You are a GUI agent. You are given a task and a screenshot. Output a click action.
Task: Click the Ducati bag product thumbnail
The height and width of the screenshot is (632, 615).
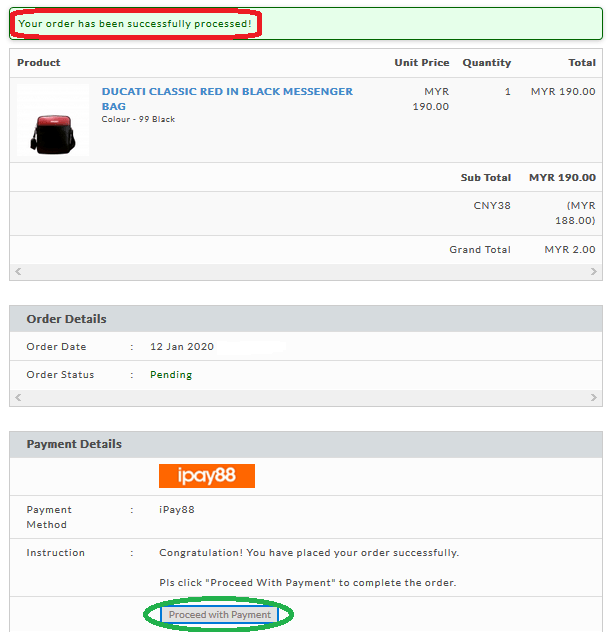(53, 121)
